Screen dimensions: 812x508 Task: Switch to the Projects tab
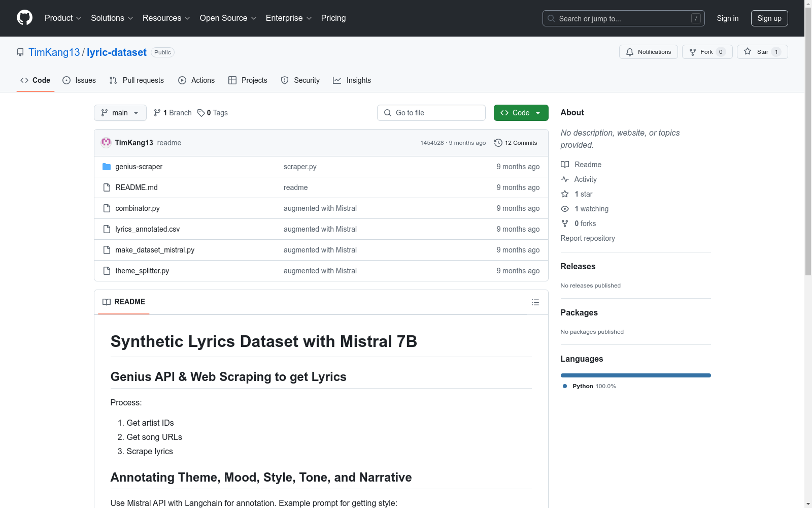click(x=248, y=80)
